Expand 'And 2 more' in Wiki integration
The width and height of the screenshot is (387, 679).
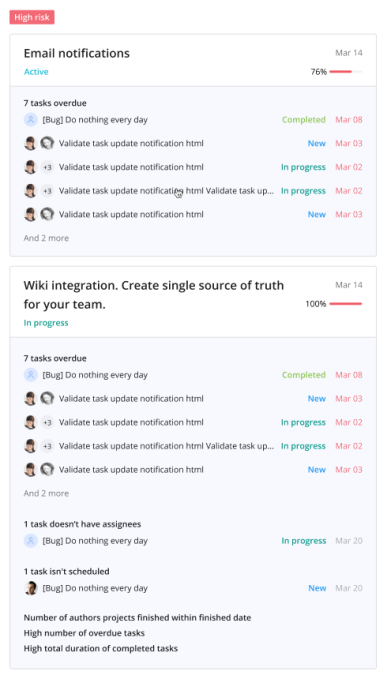(x=46, y=493)
